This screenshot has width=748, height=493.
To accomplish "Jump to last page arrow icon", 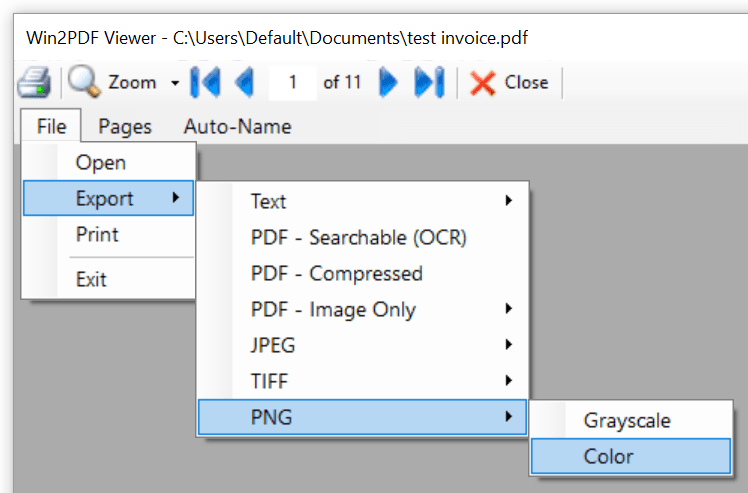I will coord(429,82).
